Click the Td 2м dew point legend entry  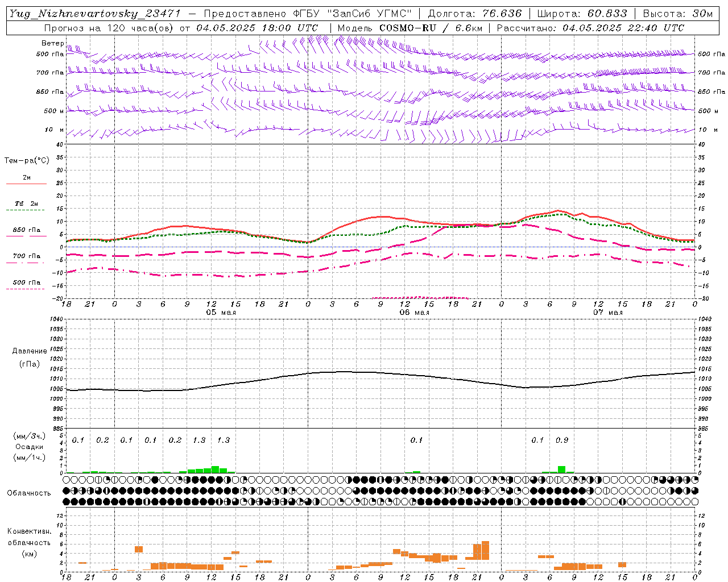tap(26, 203)
